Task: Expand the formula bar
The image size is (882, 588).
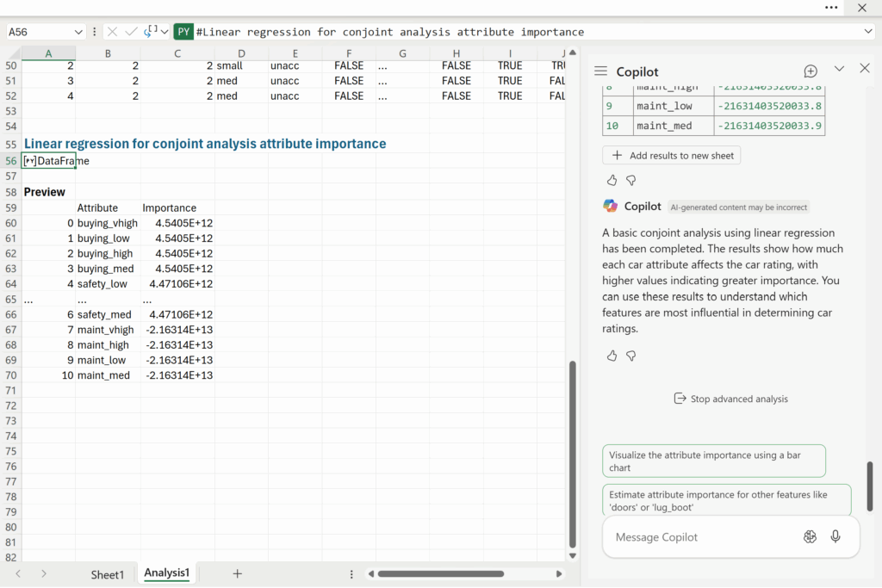Action: pyautogui.click(x=868, y=32)
